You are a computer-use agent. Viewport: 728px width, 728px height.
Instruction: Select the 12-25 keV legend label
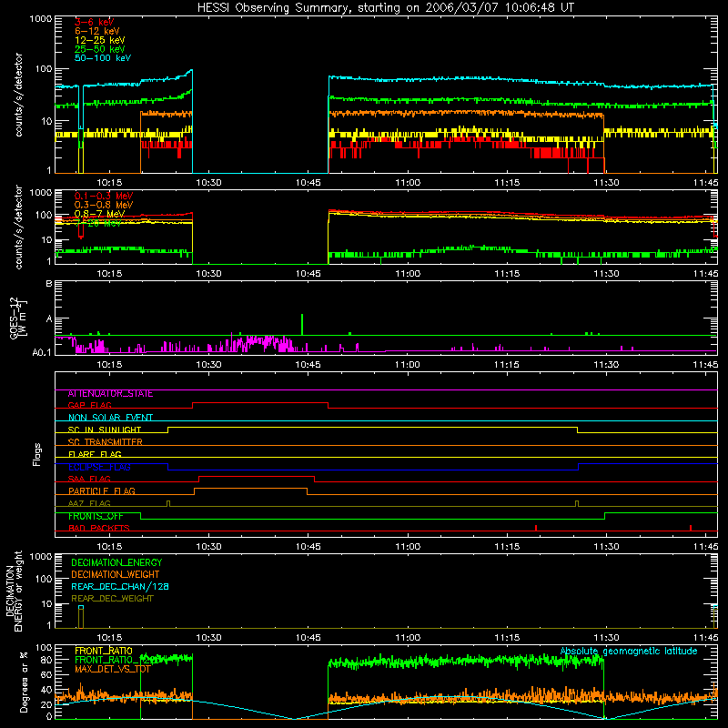100,40
